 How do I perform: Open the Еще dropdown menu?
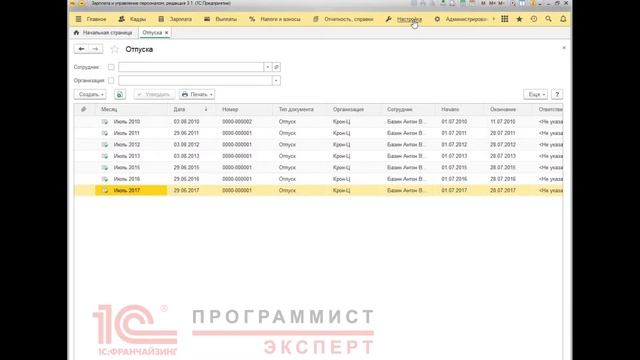(x=536, y=94)
